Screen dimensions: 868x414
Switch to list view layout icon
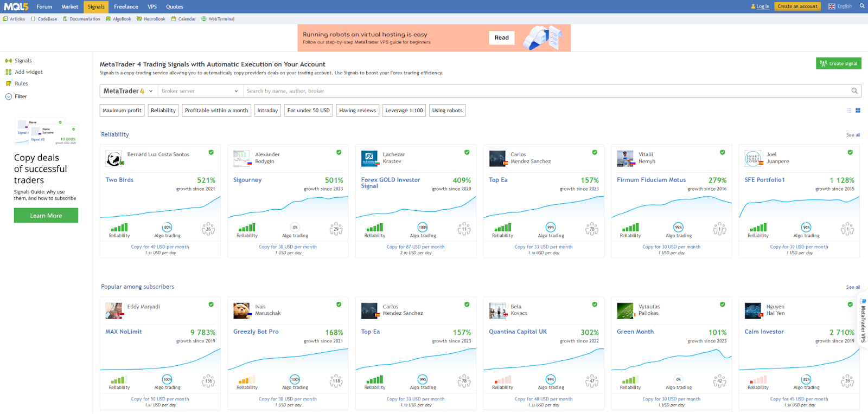849,111
